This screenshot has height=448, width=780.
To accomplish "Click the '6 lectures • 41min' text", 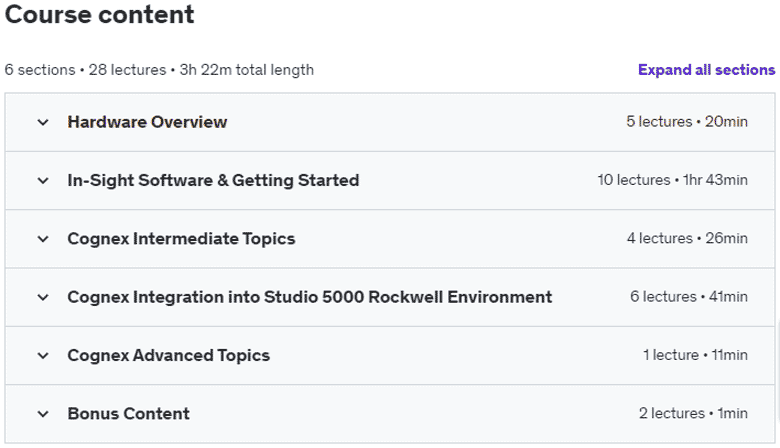I will coord(689,297).
